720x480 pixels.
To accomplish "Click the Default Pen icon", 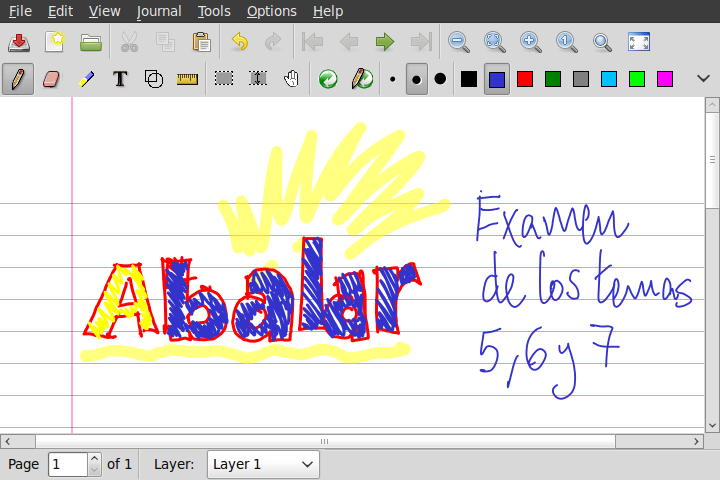I will point(362,79).
